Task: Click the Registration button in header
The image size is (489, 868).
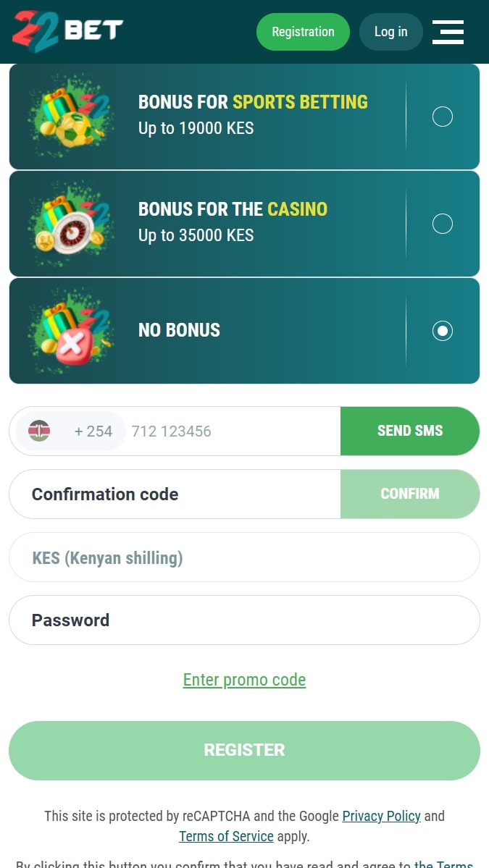Action: coord(303,32)
